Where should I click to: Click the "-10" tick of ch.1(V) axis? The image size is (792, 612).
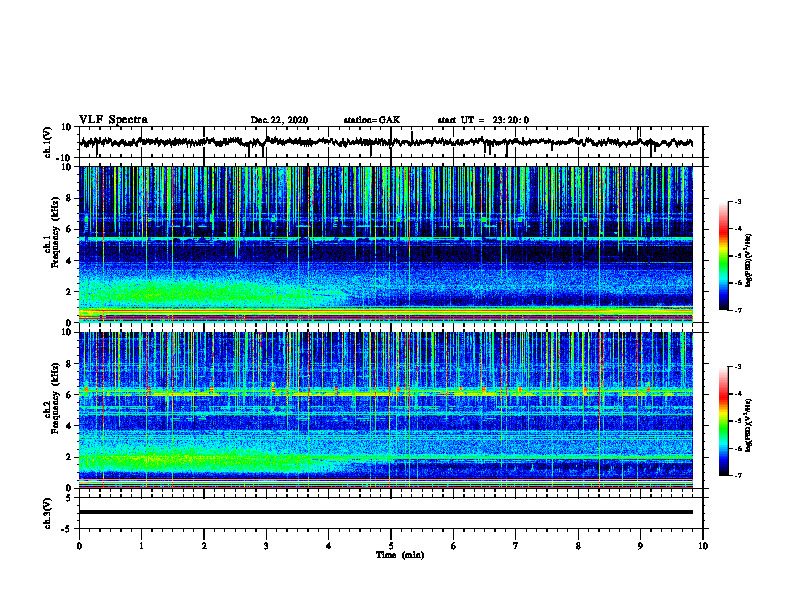pos(65,158)
